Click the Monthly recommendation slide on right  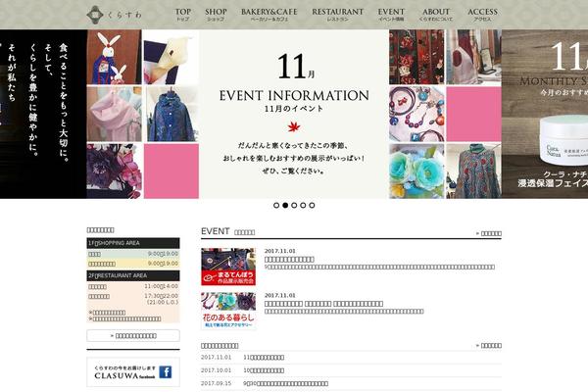(545, 114)
